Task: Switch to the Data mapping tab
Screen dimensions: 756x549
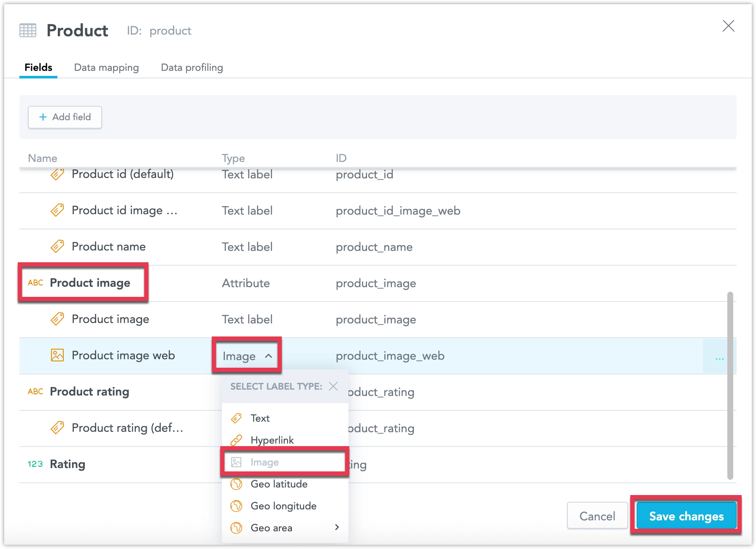Action: coord(106,67)
